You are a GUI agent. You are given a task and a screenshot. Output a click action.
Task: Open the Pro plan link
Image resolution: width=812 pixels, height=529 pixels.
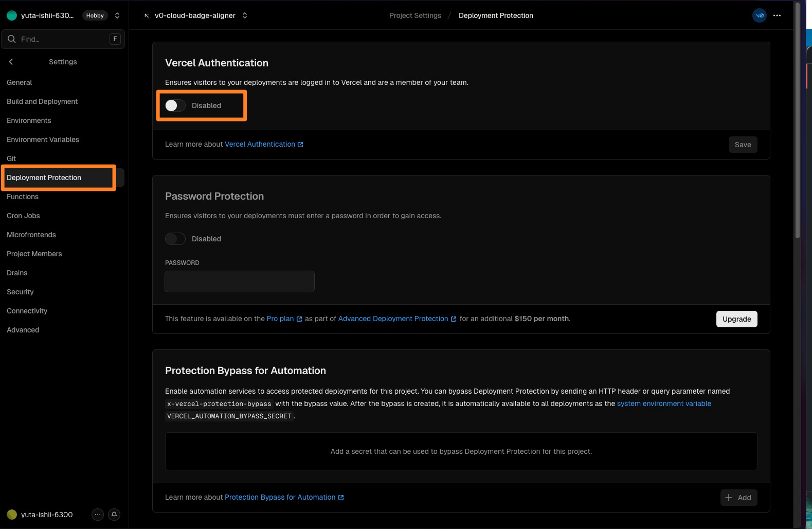(280, 319)
